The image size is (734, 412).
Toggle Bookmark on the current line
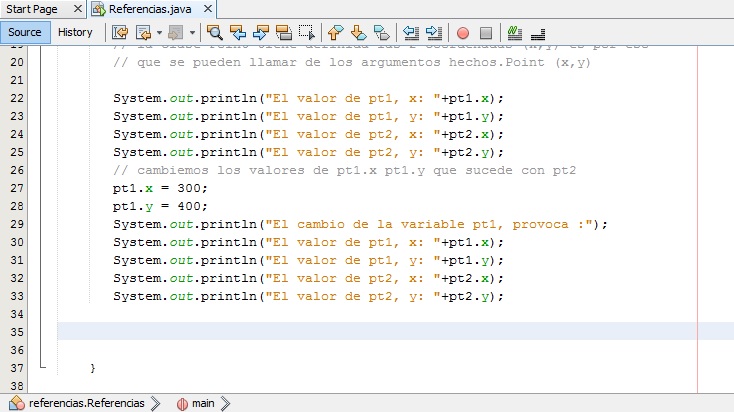pyautogui.click(x=382, y=32)
